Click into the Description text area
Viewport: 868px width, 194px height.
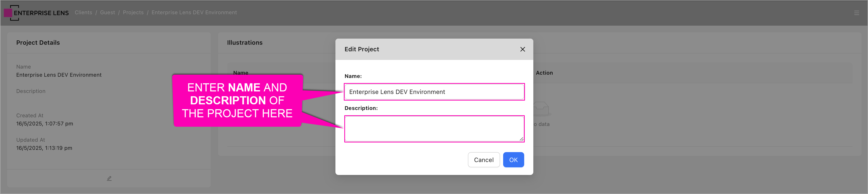click(x=433, y=128)
